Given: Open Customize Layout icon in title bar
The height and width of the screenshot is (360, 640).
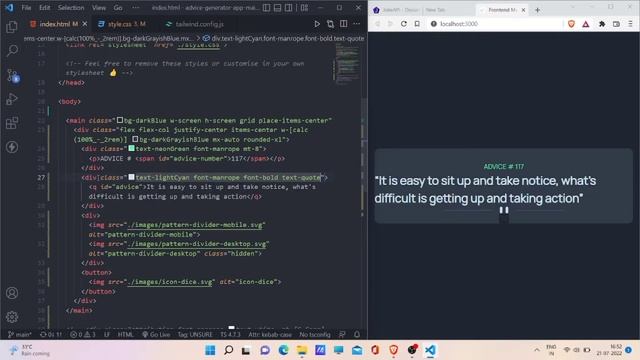Looking at the screenshot, I should (304, 8).
